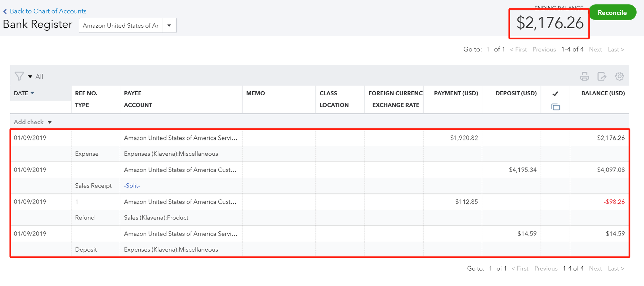The image size is (644, 286).
Task: Open the -Split- link in Sales Receipt row
Action: [132, 186]
